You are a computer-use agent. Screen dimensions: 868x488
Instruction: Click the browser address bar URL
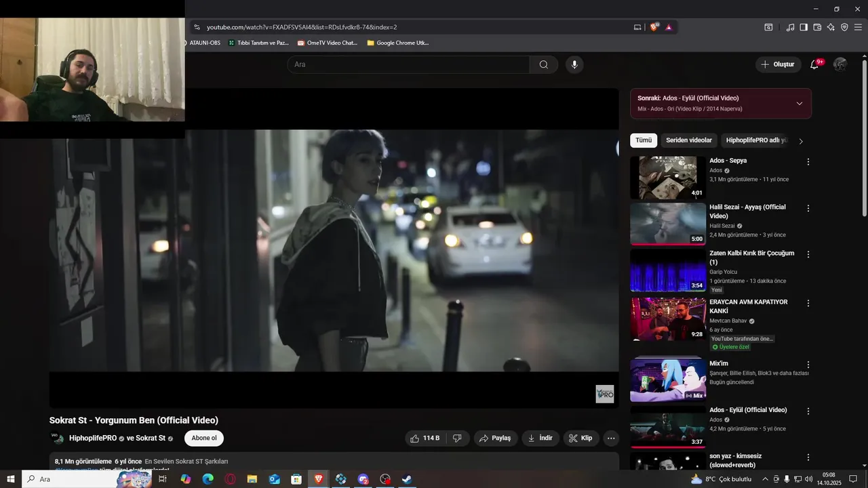point(302,27)
